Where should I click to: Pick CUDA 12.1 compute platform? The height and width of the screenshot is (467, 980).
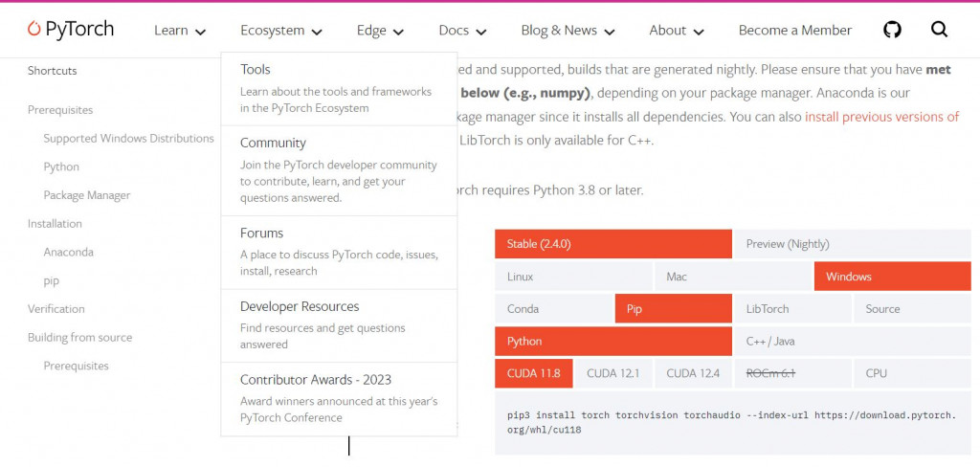(612, 373)
